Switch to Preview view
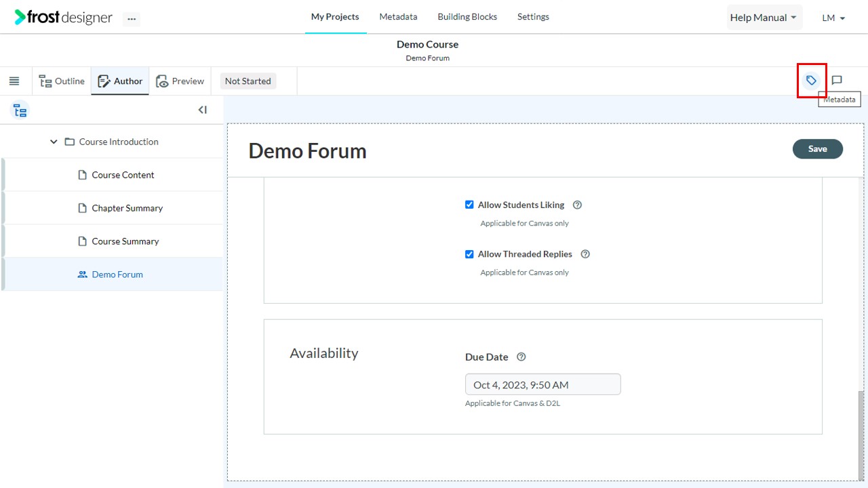This screenshot has width=868, height=488. coord(180,81)
